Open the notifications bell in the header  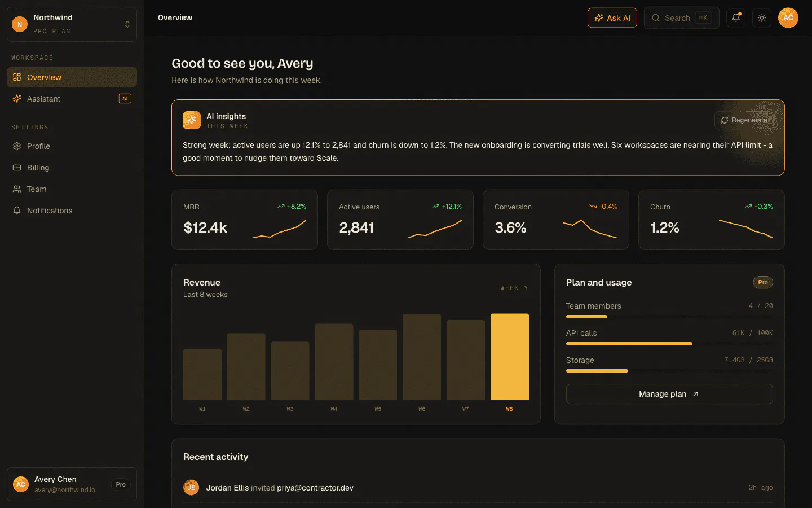tap(736, 18)
